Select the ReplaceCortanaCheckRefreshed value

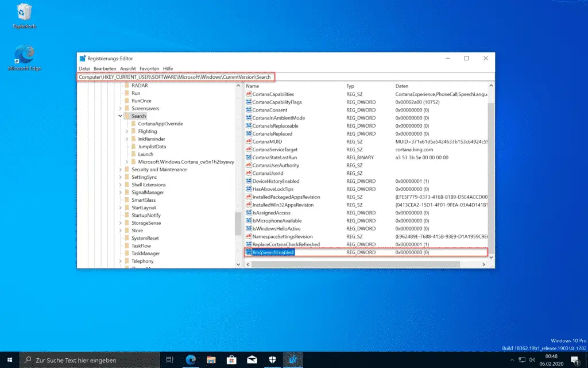pyautogui.click(x=286, y=244)
